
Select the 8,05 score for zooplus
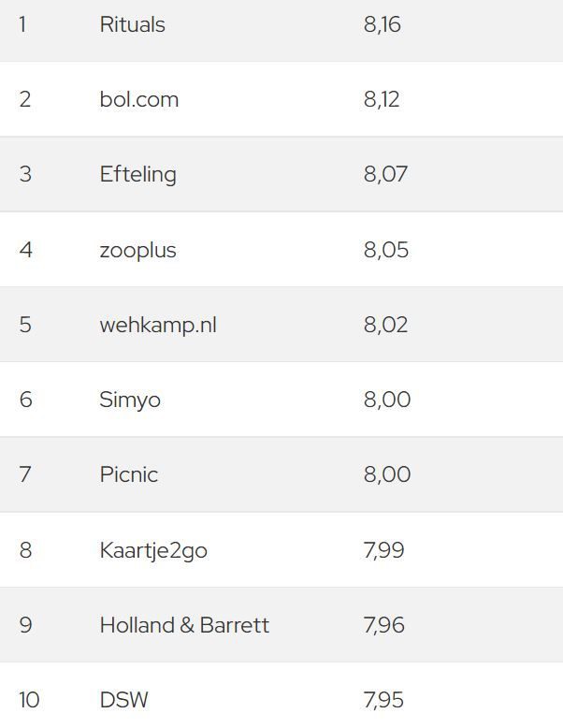coord(385,250)
